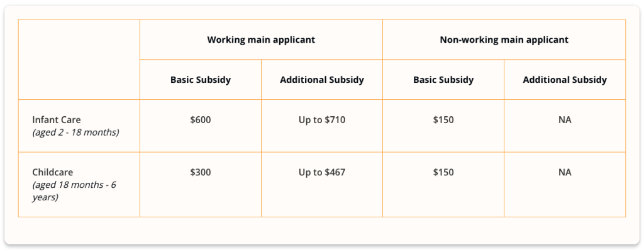This screenshot has height=250, width=644.
Task: Click the empty top-left header cell
Action: [x=79, y=60]
